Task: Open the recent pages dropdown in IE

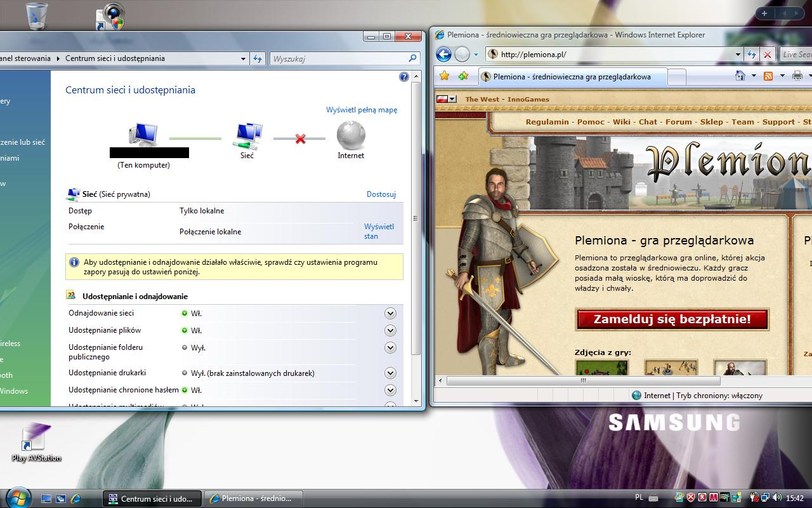Action: tap(476, 55)
